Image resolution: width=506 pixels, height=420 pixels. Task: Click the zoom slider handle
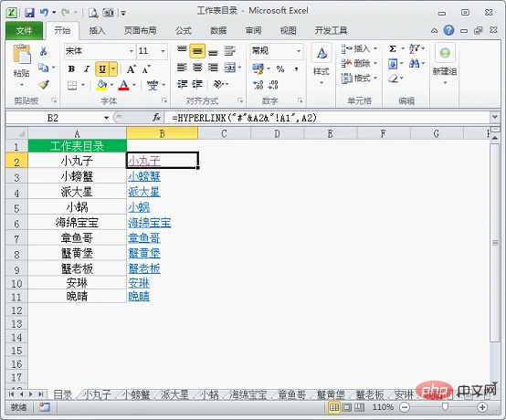coord(445,407)
